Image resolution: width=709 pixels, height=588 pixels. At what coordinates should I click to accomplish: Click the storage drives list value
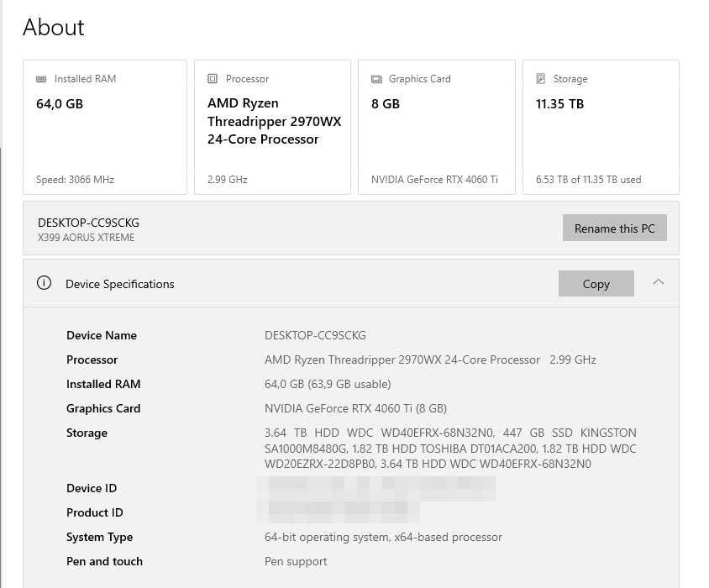coord(450,449)
